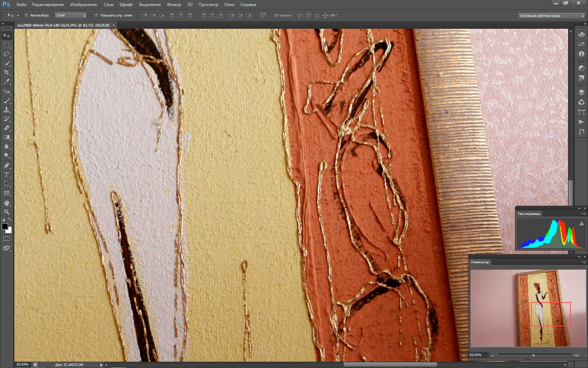The height and width of the screenshot is (368, 588).
Task: Open the Файл menu
Action: 21,5
